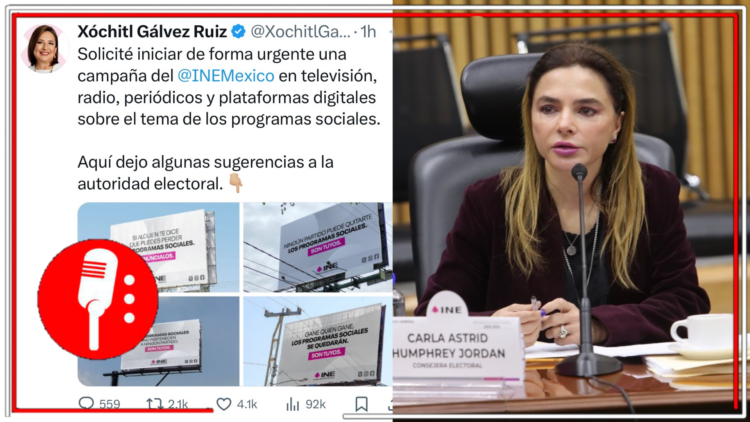Click the @XochitlGa... handle
This screenshot has width=750, height=422.
[x=300, y=32]
